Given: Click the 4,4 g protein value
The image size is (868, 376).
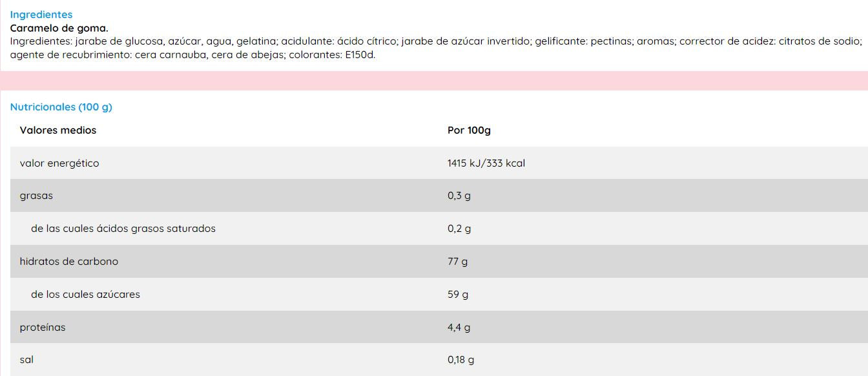Looking at the screenshot, I should click(459, 328).
